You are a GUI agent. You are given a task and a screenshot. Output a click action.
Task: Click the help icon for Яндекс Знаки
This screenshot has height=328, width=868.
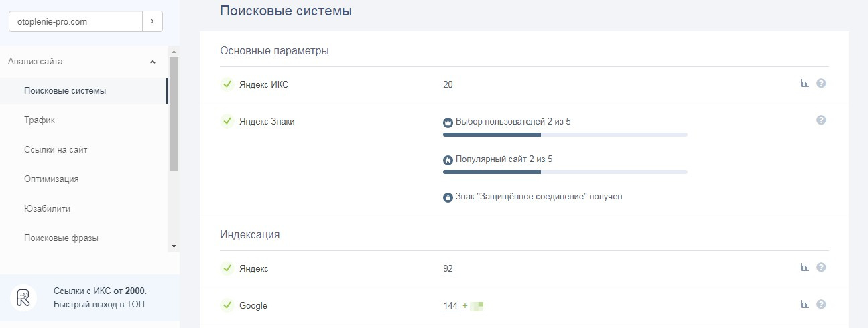tap(821, 120)
